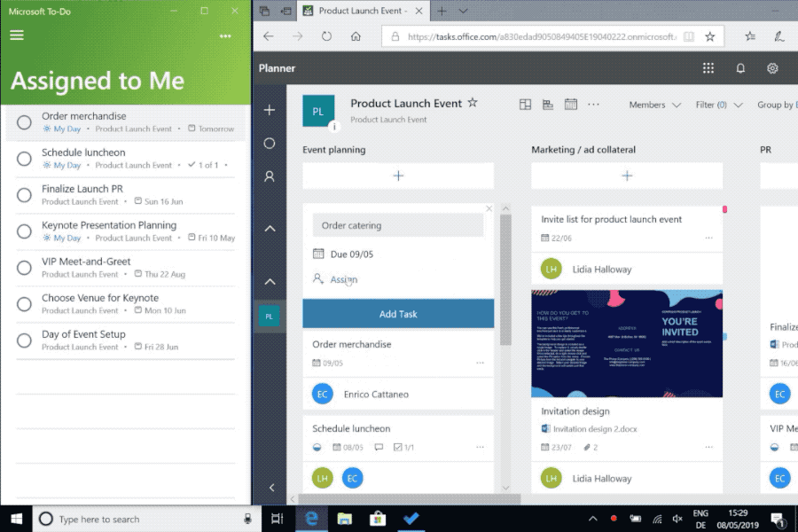The width and height of the screenshot is (798, 532).
Task: Open the Planner hub icon in left sidebar
Action: click(x=270, y=143)
